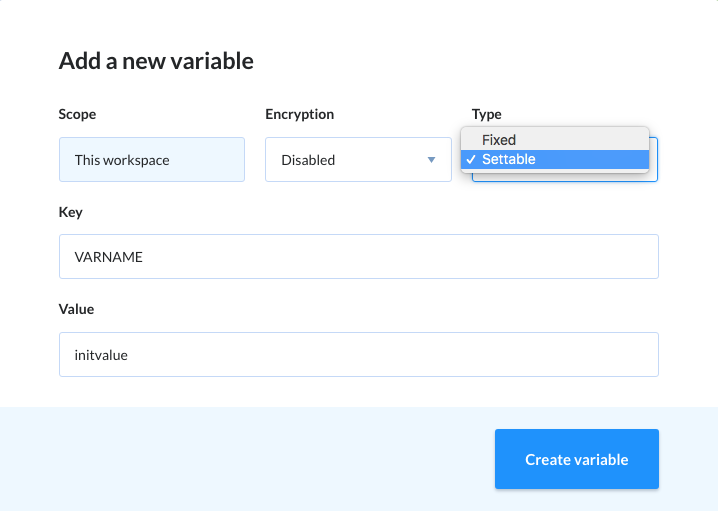Focus the Key field containing VARNAME
718x511 pixels.
coord(359,256)
